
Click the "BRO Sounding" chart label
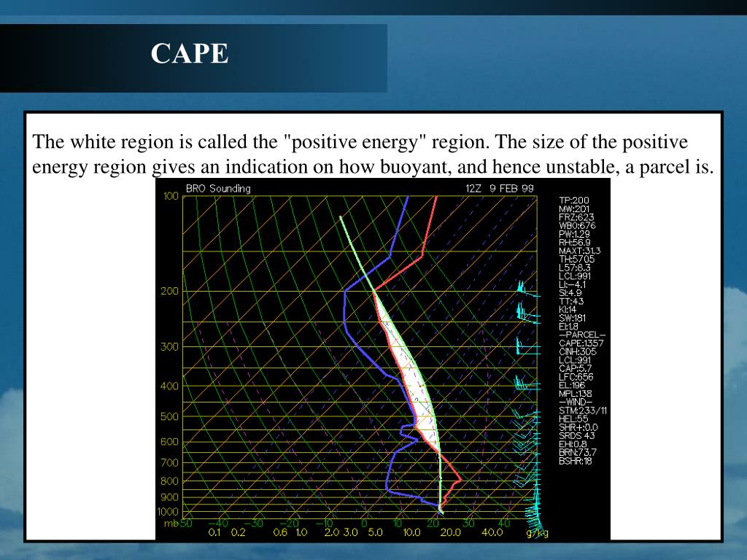pyautogui.click(x=218, y=189)
